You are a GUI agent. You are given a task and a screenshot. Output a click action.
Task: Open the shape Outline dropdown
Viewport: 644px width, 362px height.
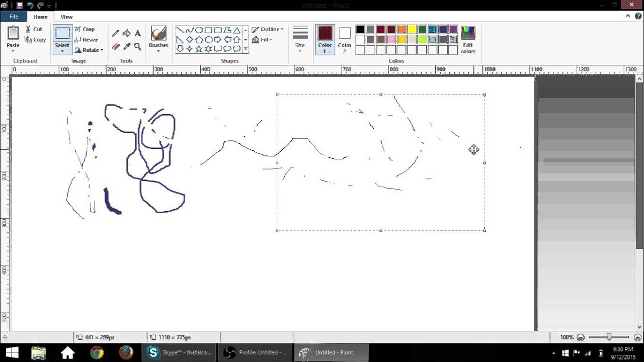click(x=268, y=29)
